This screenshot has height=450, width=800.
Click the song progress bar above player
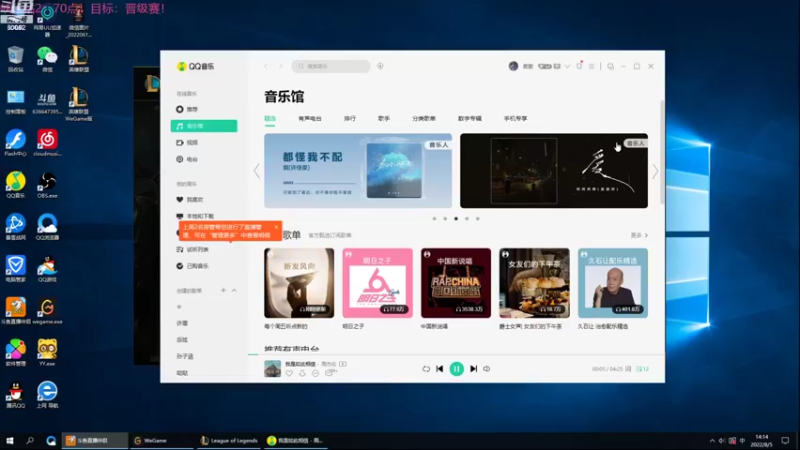coord(457,354)
